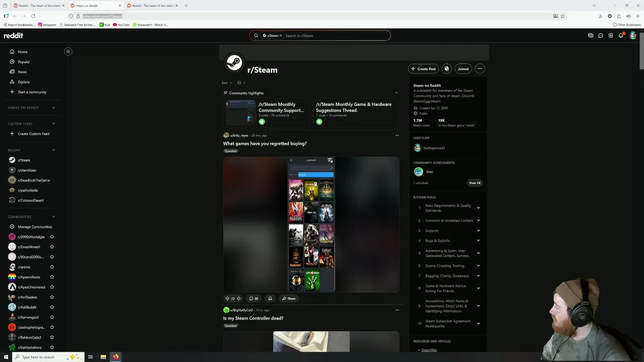Collapse the left navigation sidebar
This screenshot has height=362, width=644.
coord(68,51)
